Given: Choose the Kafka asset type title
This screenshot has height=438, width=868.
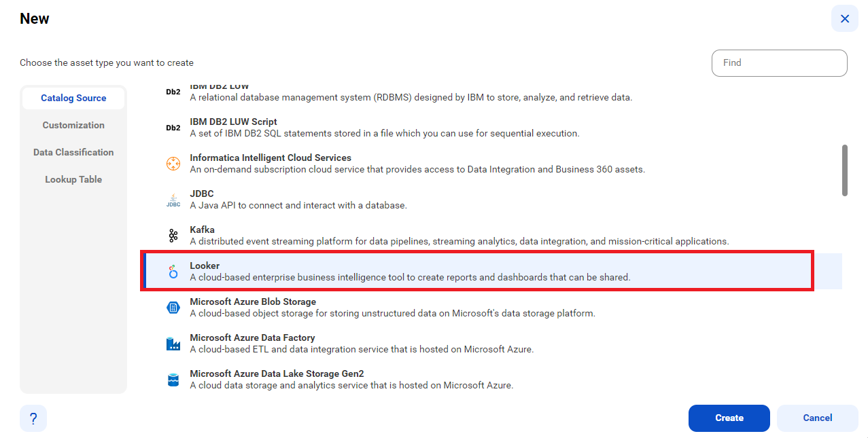Looking at the screenshot, I should coord(202,230).
